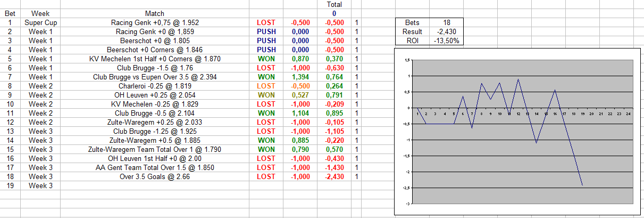Select the Total header cell

(x=334, y=4)
